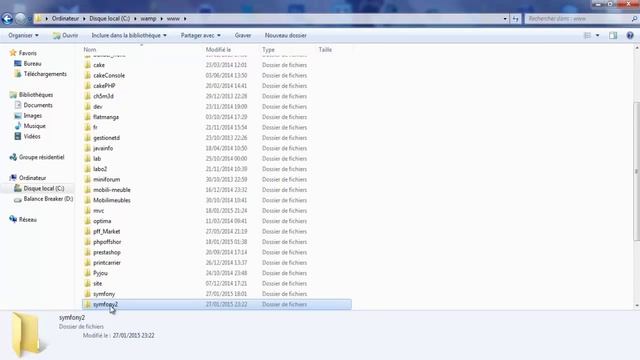This screenshot has width=640, height=360.
Task: Select the Mobilimeubles folder icon
Action: pyautogui.click(x=87, y=200)
